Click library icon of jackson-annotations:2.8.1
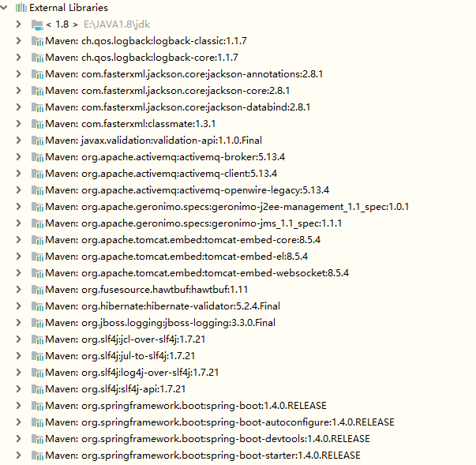Screen dimensions: 476x465 tap(37, 73)
